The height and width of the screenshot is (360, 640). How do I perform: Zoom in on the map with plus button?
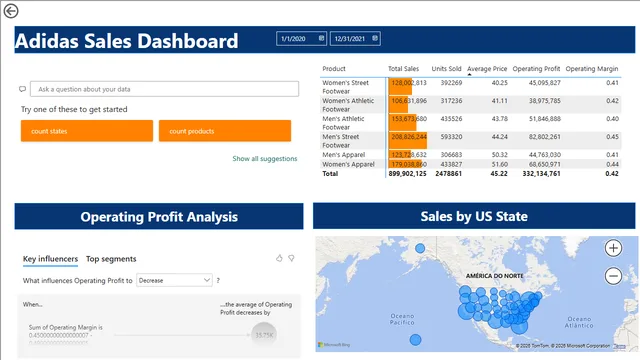point(613,248)
